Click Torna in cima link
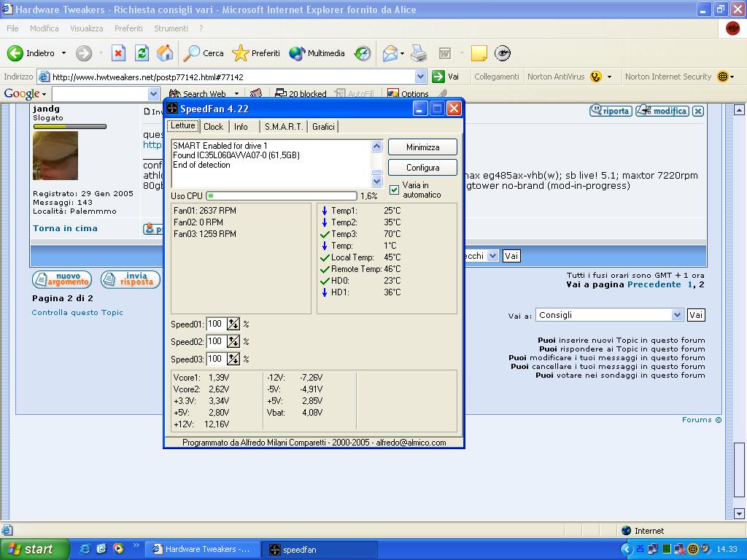 coord(65,228)
